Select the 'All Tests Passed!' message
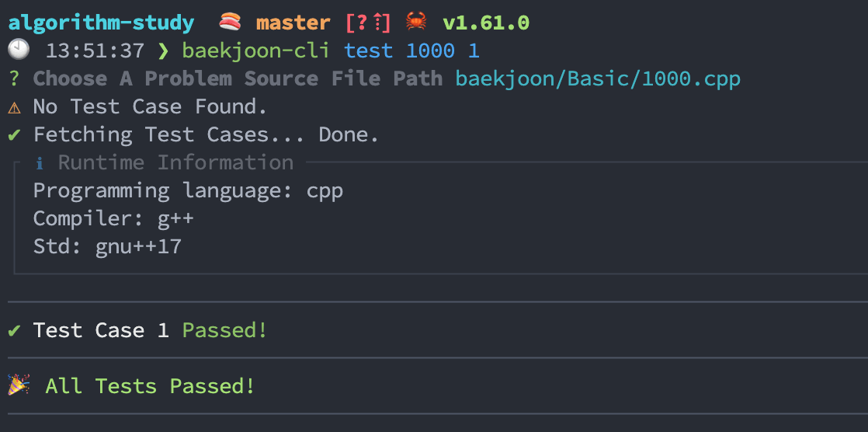The image size is (868, 432). 150,385
